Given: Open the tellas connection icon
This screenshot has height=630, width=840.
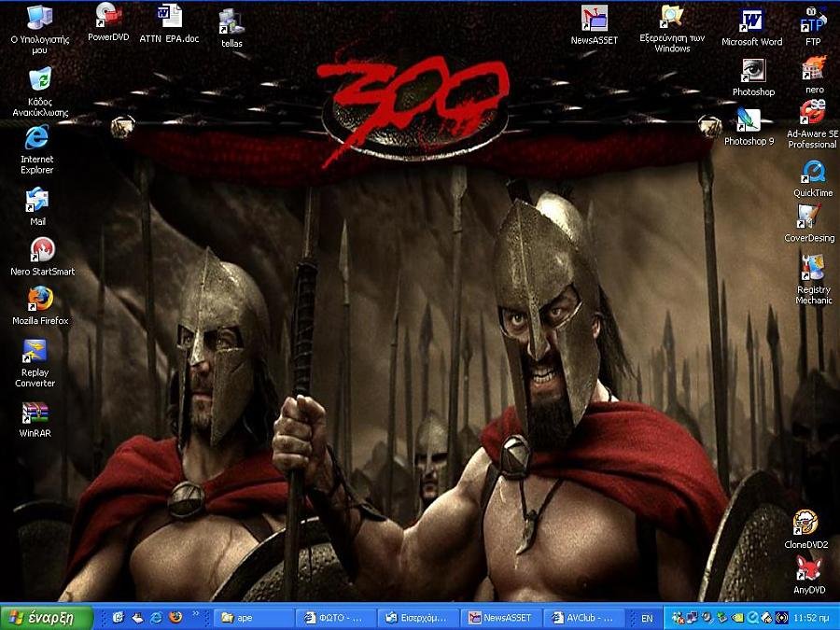Looking at the screenshot, I should 231,28.
